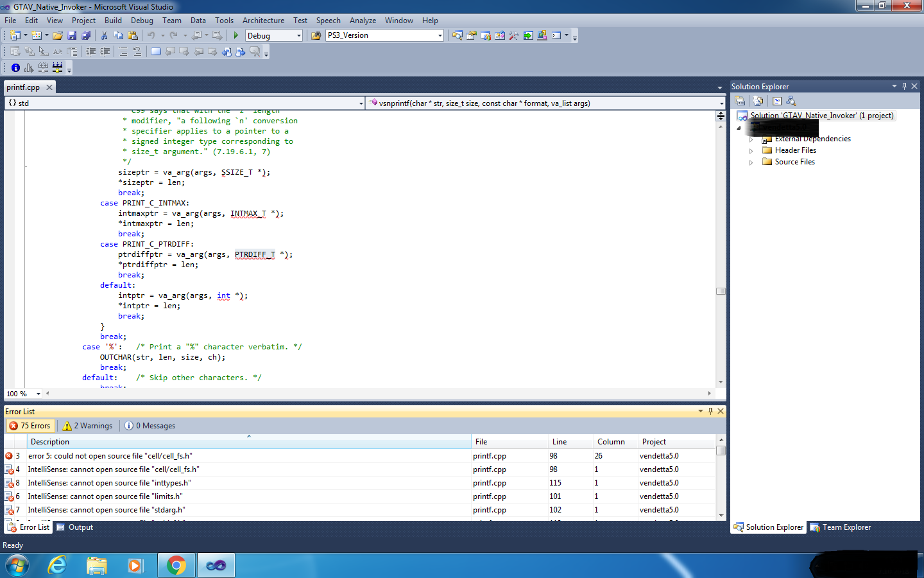Click the Open File toolbar icon
The image size is (924, 578).
coord(58,36)
